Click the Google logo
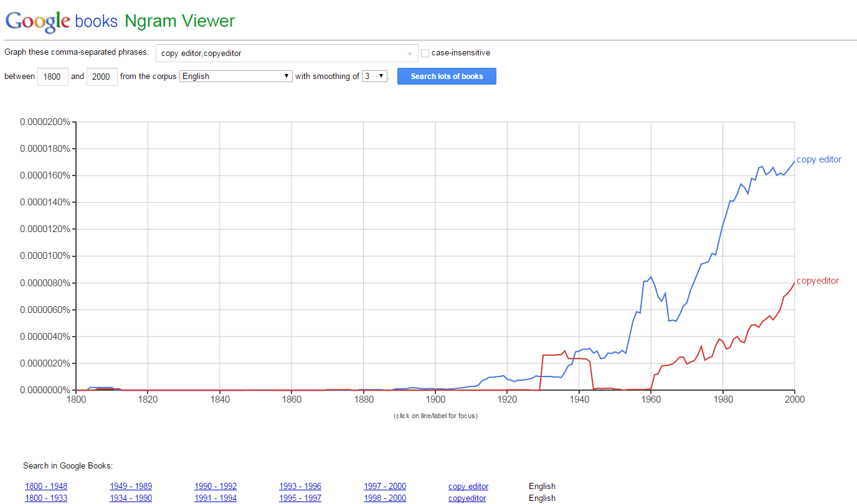The width and height of the screenshot is (857, 504). [37, 21]
